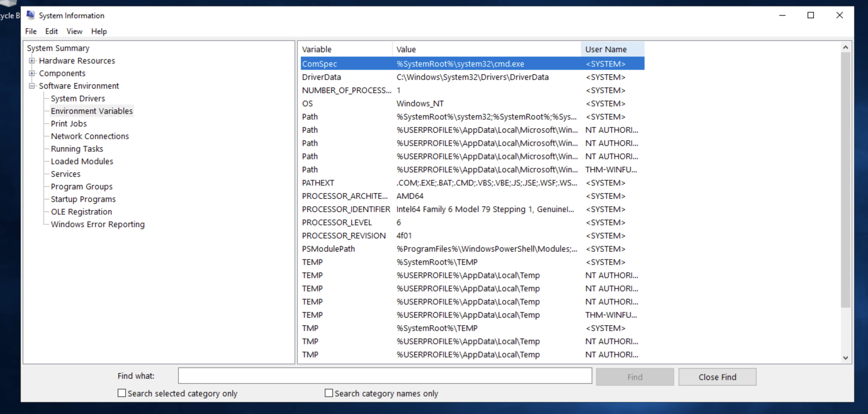Select the PROCESSOR_IDENTIFIER row
Image resolution: width=868 pixels, height=414 pixels.
coord(346,209)
